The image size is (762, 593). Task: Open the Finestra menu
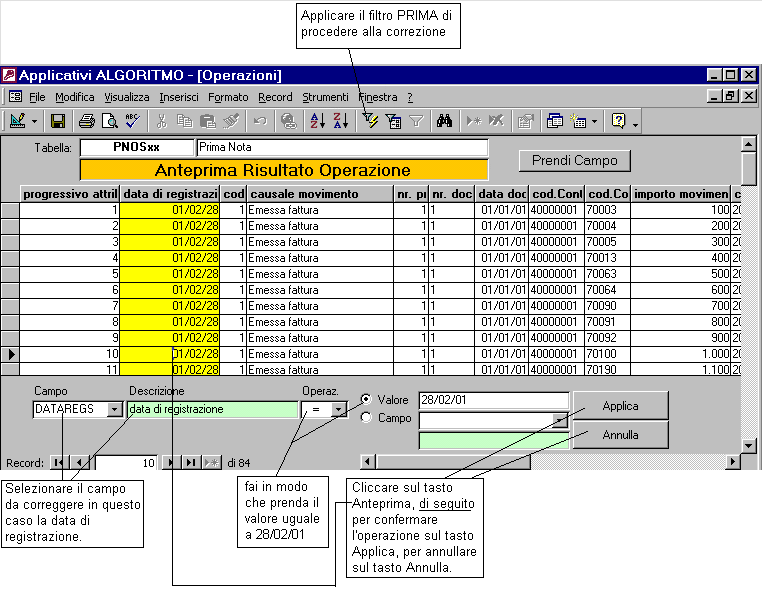(x=378, y=97)
